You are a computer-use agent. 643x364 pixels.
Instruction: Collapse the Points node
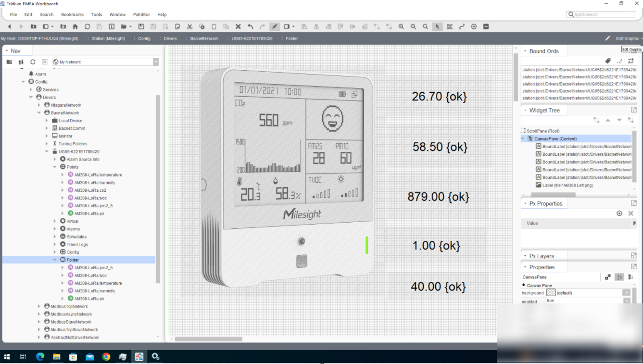55,167
